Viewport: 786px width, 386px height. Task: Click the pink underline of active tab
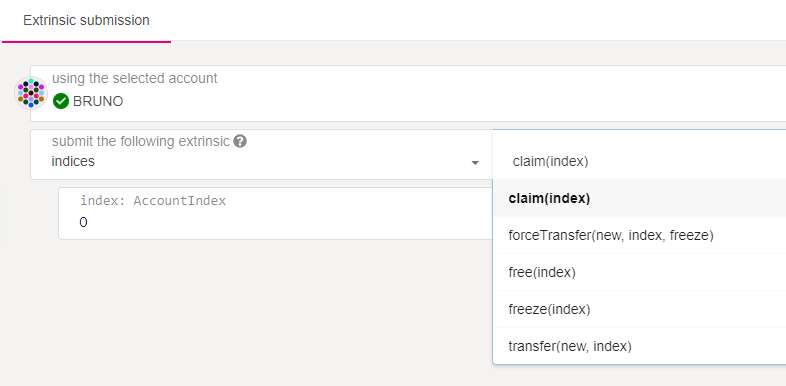[x=86, y=42]
